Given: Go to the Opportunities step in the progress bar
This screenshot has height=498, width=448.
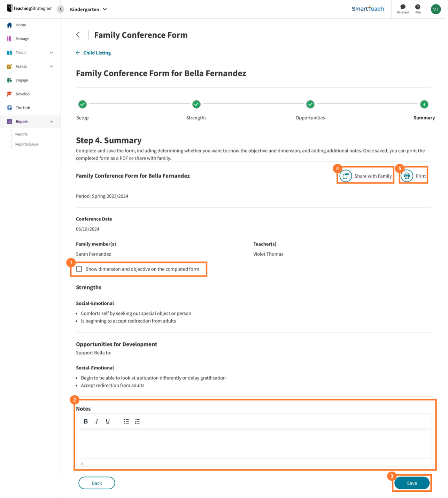Looking at the screenshot, I should (x=310, y=104).
